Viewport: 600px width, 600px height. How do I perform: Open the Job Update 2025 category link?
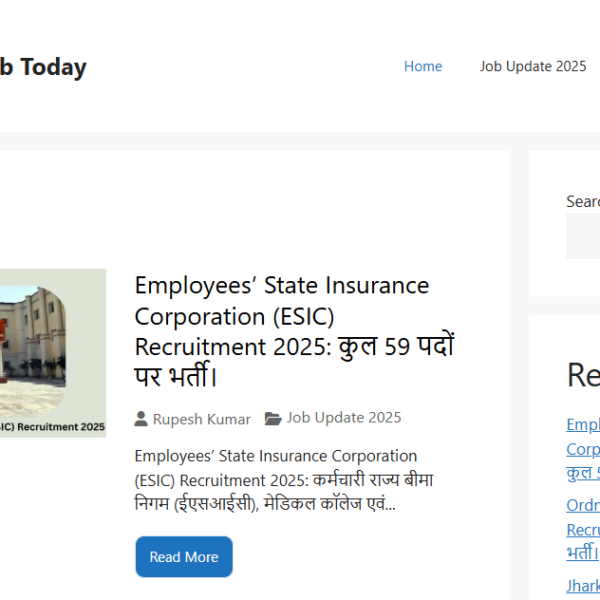click(x=344, y=417)
